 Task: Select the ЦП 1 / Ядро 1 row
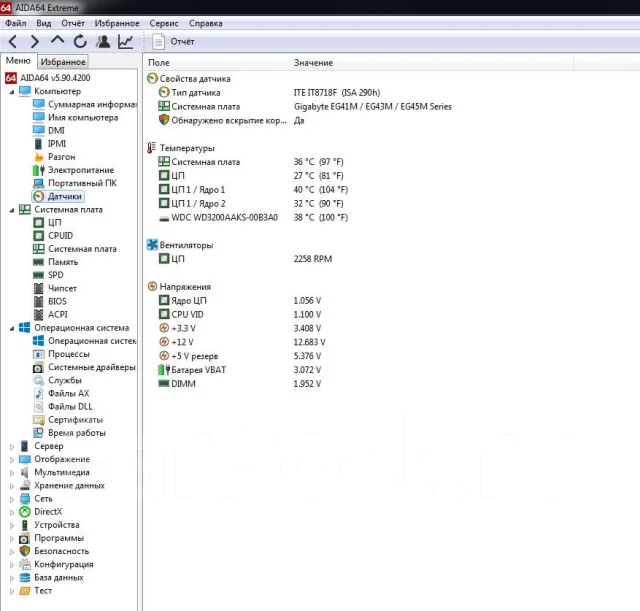253,189
